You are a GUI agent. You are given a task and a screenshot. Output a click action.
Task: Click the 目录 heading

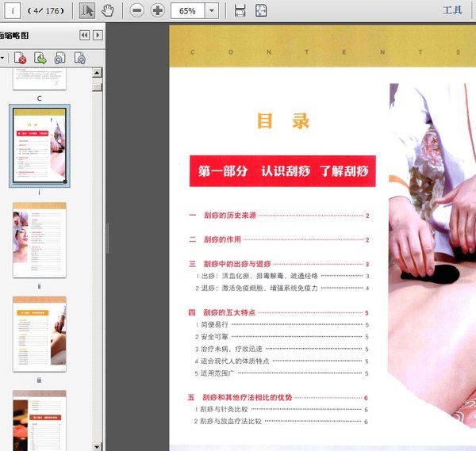(x=283, y=120)
